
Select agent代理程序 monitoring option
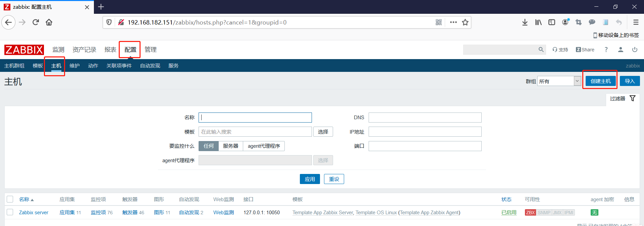point(264,146)
